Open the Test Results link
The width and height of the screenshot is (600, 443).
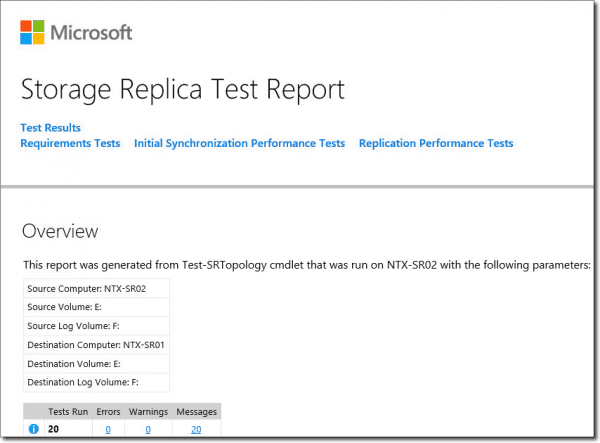(x=51, y=128)
